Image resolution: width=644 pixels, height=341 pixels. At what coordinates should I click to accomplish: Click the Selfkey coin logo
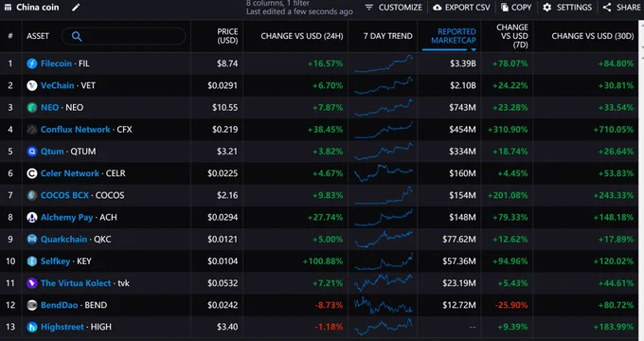[31, 261]
